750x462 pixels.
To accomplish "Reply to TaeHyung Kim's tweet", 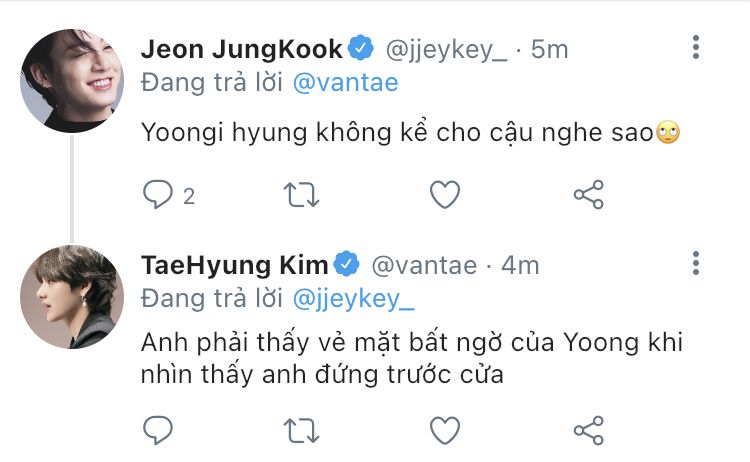I will [x=159, y=430].
